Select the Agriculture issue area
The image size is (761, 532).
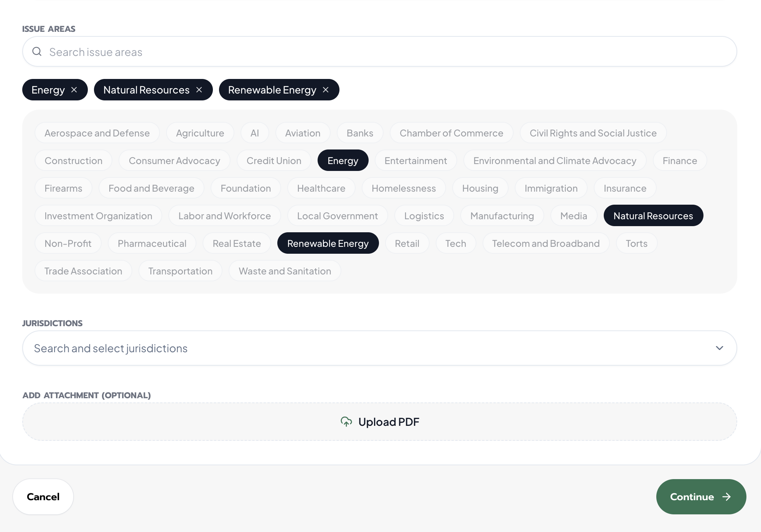(200, 133)
